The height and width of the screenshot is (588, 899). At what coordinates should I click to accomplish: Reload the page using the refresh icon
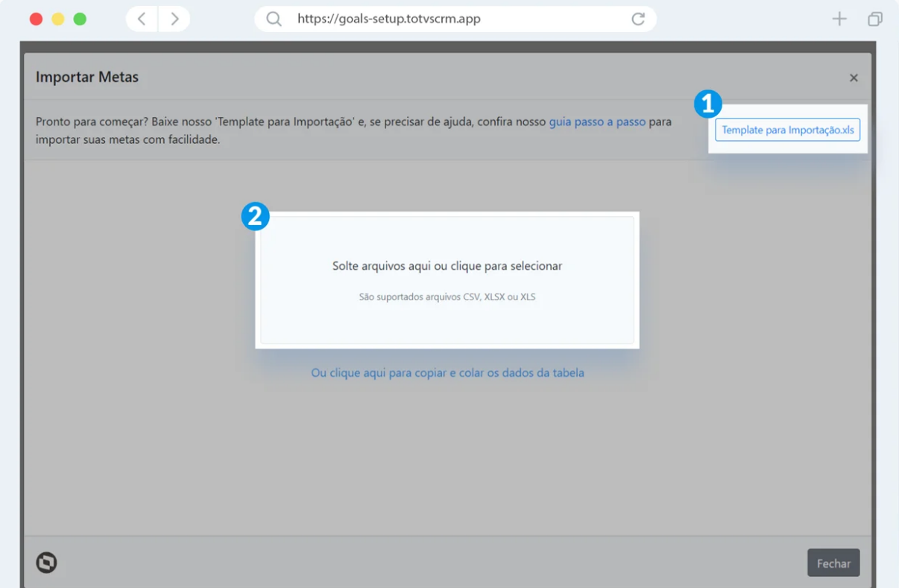point(638,19)
